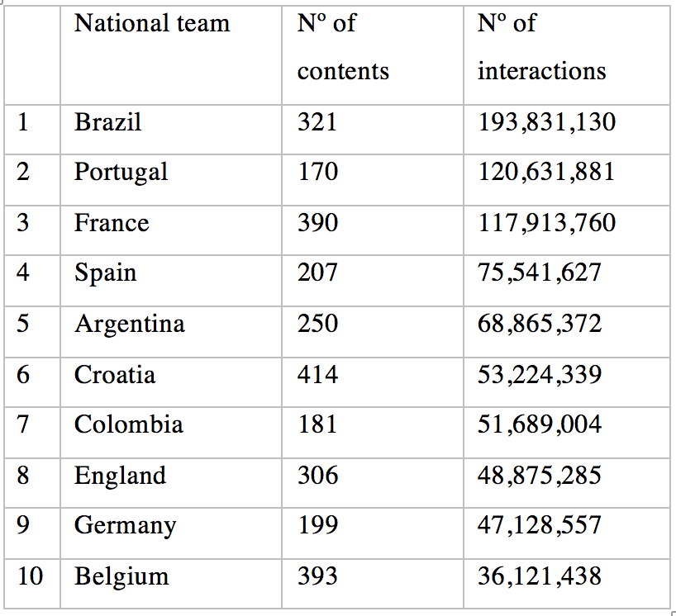Click France's contents count 390
The image size is (676, 616).
pyautogui.click(x=373, y=230)
